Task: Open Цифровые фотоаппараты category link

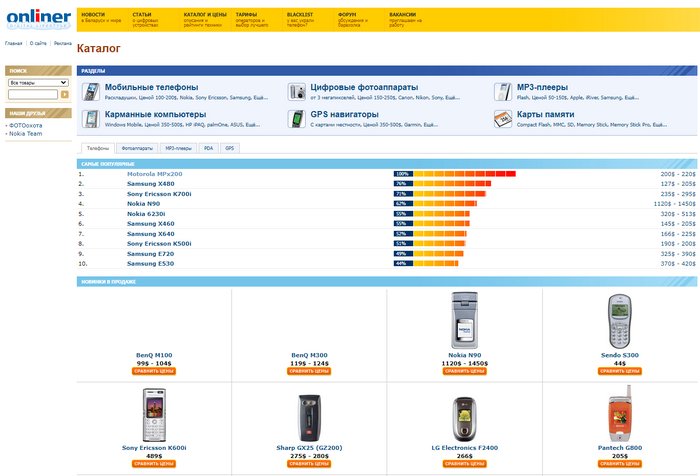Action: click(364, 88)
